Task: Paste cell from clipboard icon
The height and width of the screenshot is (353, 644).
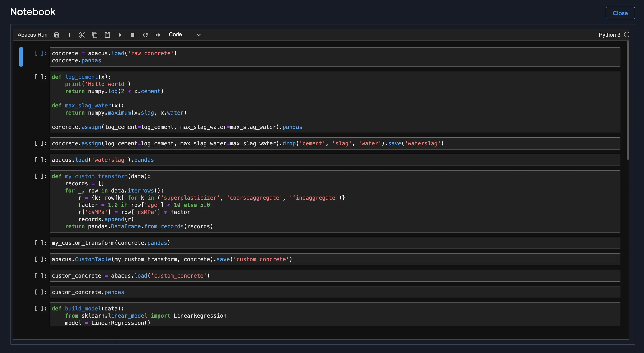Action: tap(107, 35)
